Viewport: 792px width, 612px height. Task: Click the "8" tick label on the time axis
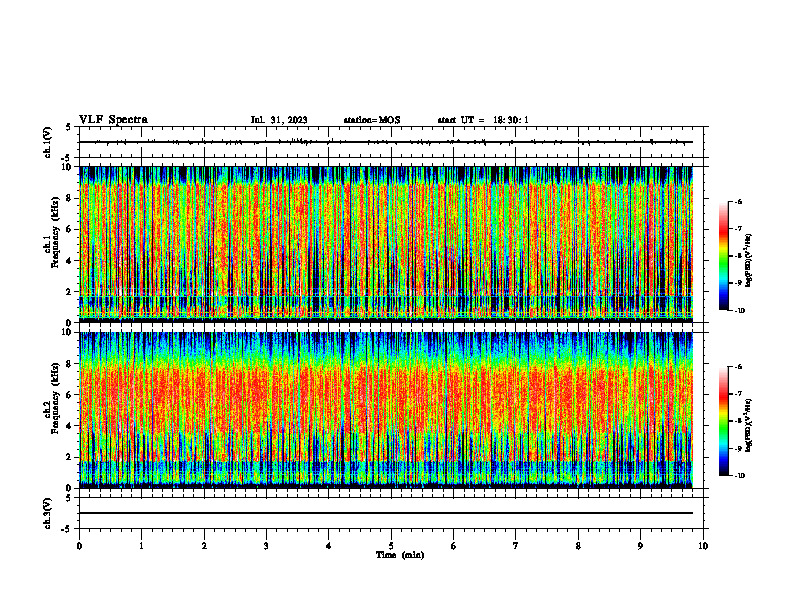coord(578,546)
